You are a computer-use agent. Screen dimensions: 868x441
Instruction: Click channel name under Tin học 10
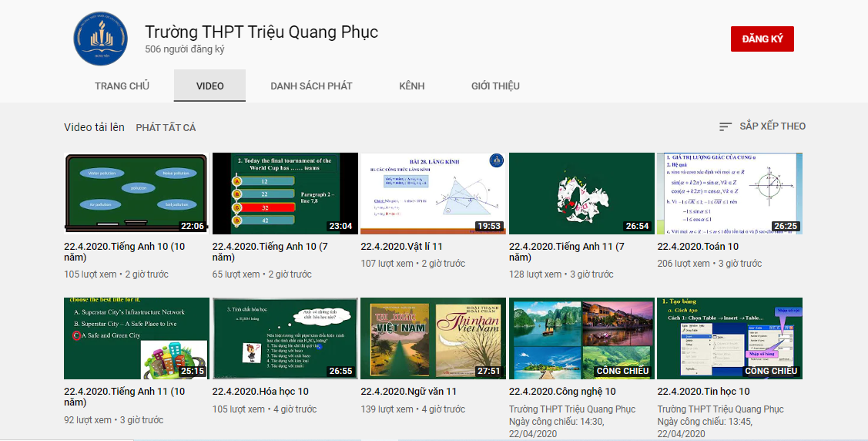coord(721,409)
